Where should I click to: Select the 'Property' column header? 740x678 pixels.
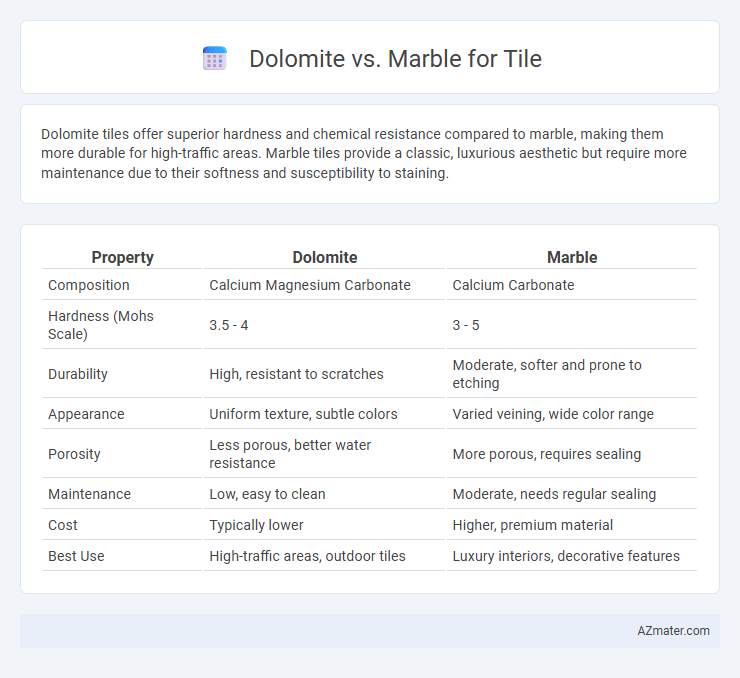122,257
